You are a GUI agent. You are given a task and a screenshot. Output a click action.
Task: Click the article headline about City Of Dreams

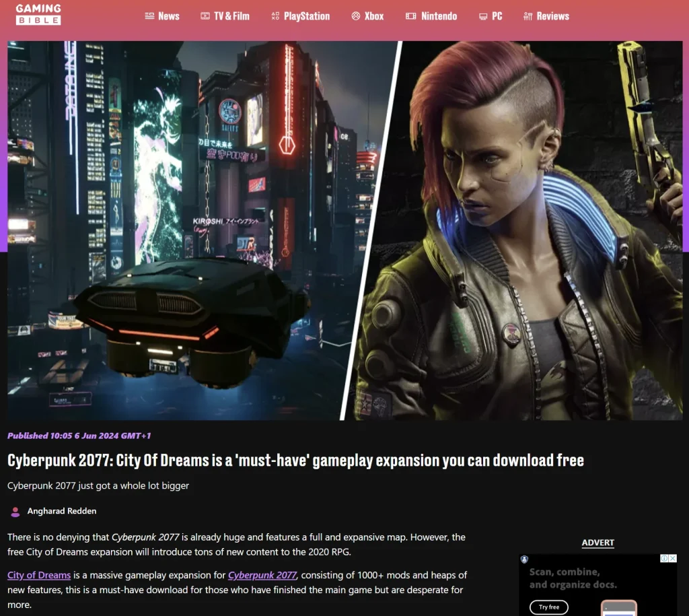(x=295, y=460)
